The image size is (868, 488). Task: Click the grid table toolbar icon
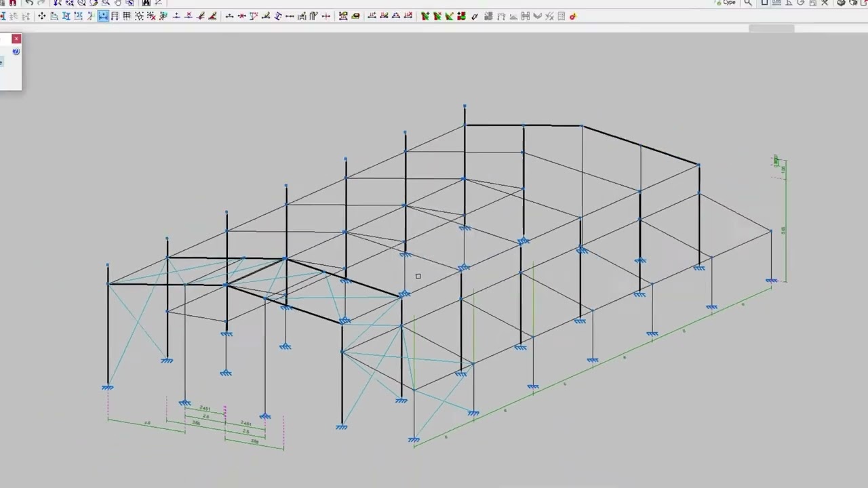click(x=127, y=16)
